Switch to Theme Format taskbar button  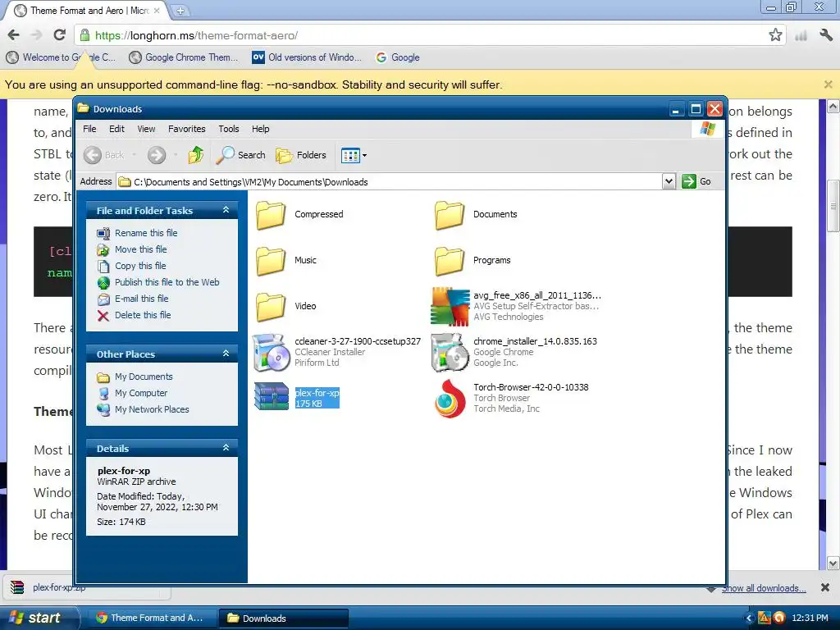click(x=150, y=619)
